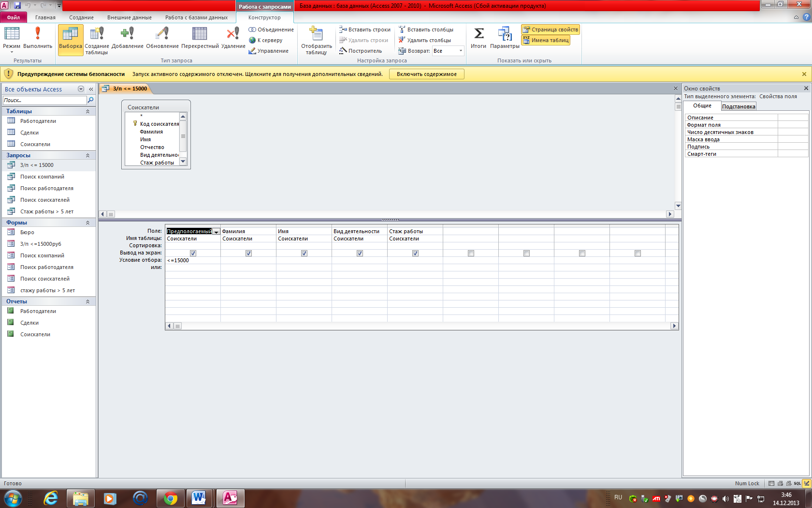Click the Windows Start button
Image resolution: width=812 pixels, height=508 pixels.
(13, 498)
